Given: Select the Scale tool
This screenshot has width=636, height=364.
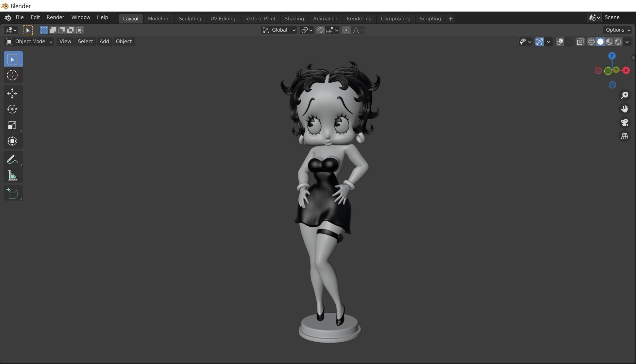Looking at the screenshot, I should (x=13, y=125).
